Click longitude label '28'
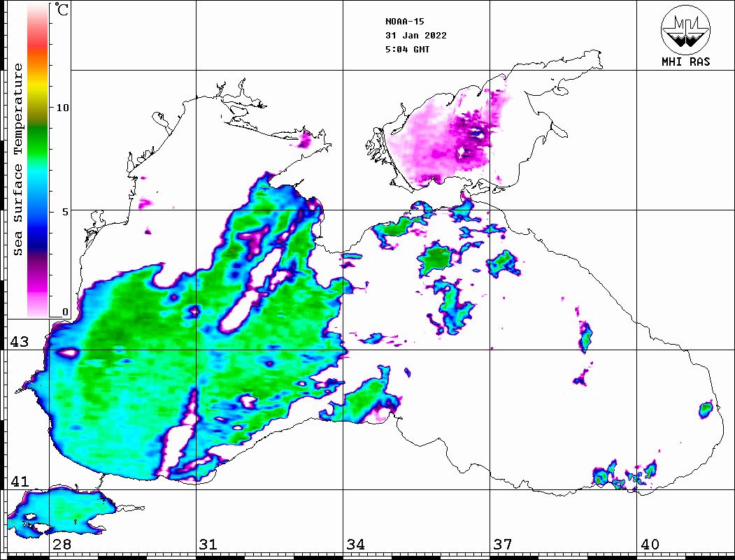Viewport: 735px width, 560px height. 62,544
